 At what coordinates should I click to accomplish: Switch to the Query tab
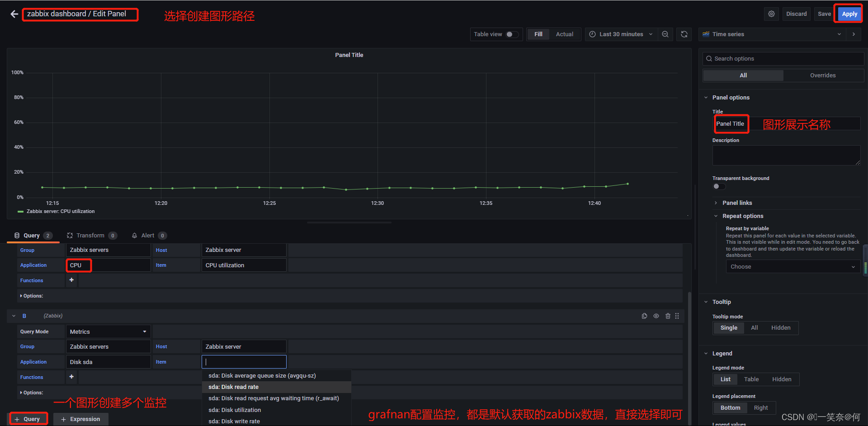click(x=33, y=236)
